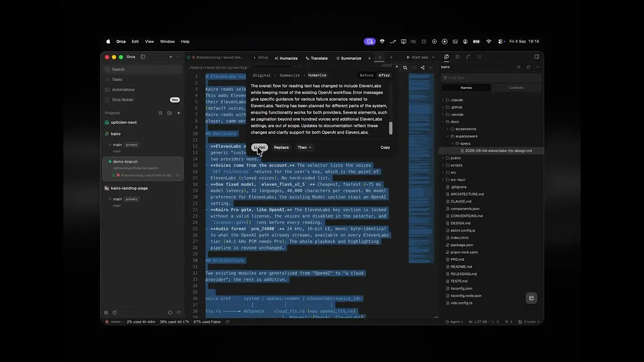
Task: Click the new project folder icon
Action: pyautogui.click(x=170, y=113)
